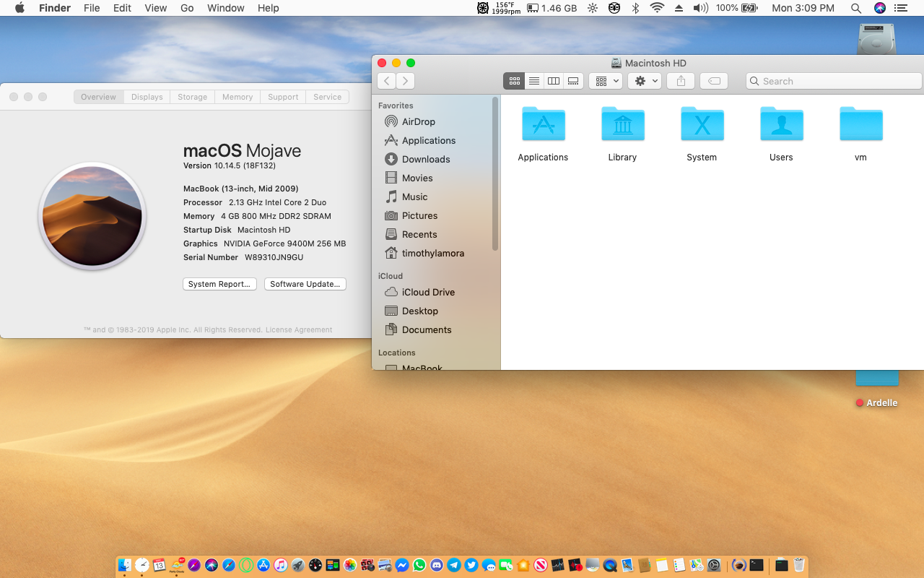Click the fan temperature menu bar icon
Viewport: 924px width, 578px height.
pyautogui.click(x=499, y=8)
